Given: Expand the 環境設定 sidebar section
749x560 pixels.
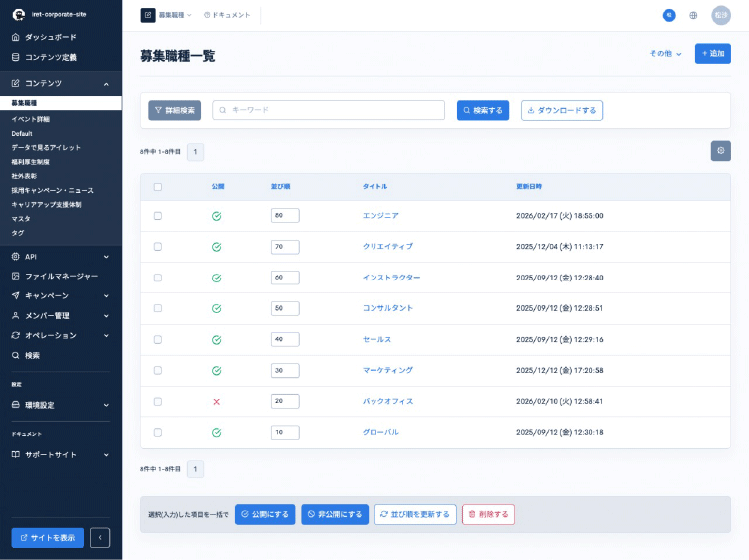Looking at the screenshot, I should point(61,405).
